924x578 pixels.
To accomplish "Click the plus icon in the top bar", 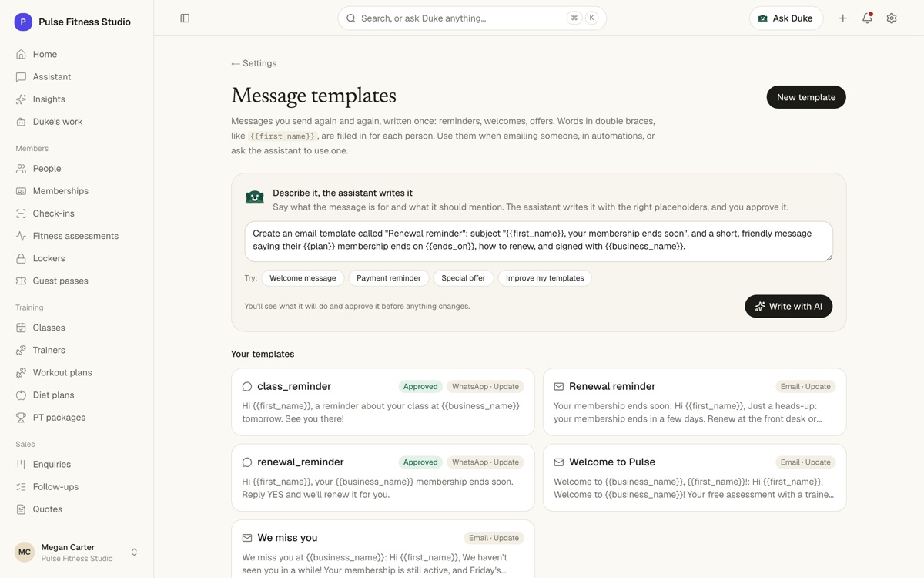I will pyautogui.click(x=842, y=18).
